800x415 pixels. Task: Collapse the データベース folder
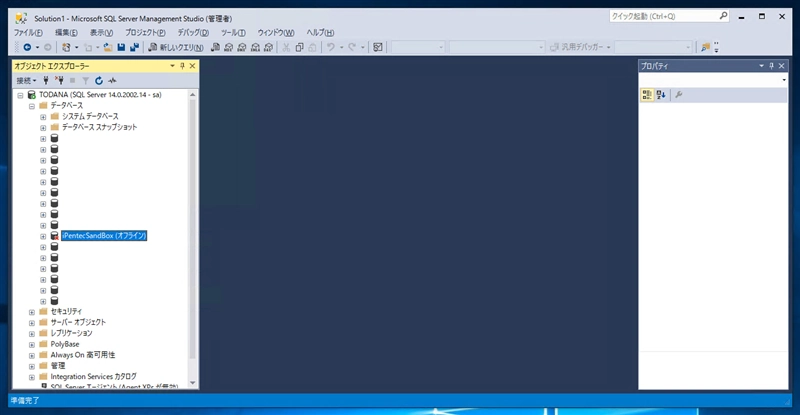32,106
